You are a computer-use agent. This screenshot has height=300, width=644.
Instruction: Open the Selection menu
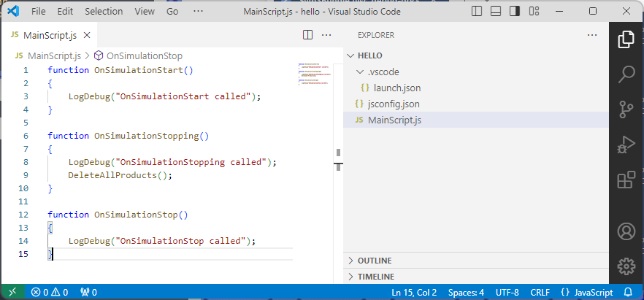(x=104, y=12)
